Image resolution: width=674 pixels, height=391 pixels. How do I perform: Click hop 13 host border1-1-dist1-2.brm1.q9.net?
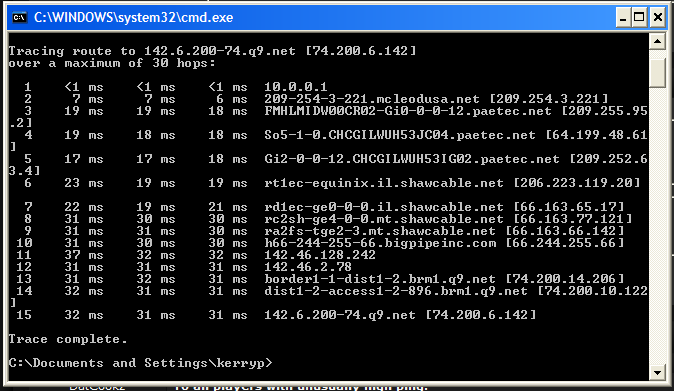click(x=380, y=280)
